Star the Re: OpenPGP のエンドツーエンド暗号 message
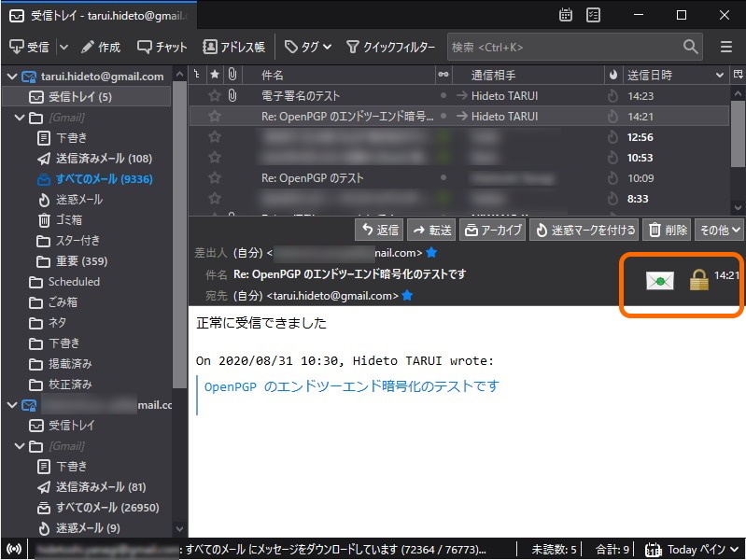The height and width of the screenshot is (560, 746). [215, 116]
